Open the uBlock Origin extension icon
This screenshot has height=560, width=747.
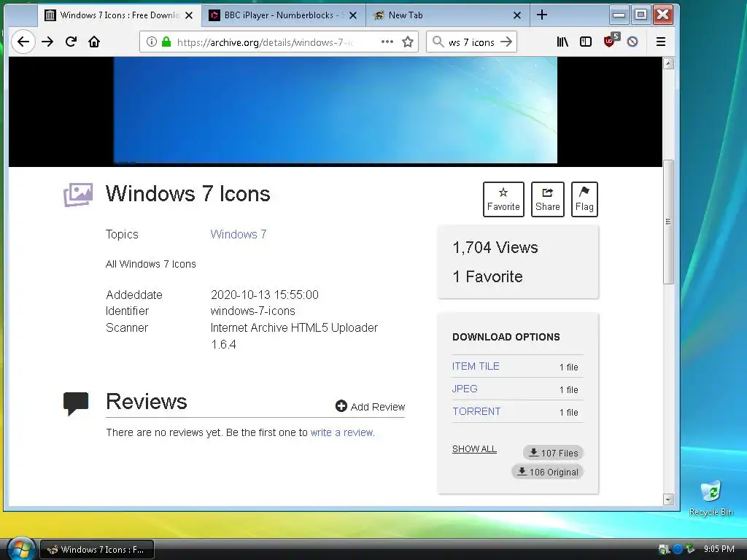[x=611, y=41]
